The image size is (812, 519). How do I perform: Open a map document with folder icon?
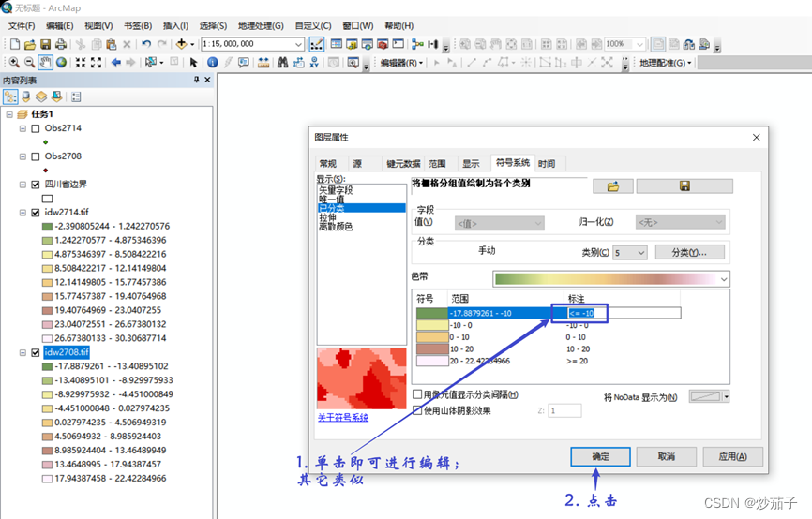point(30,45)
